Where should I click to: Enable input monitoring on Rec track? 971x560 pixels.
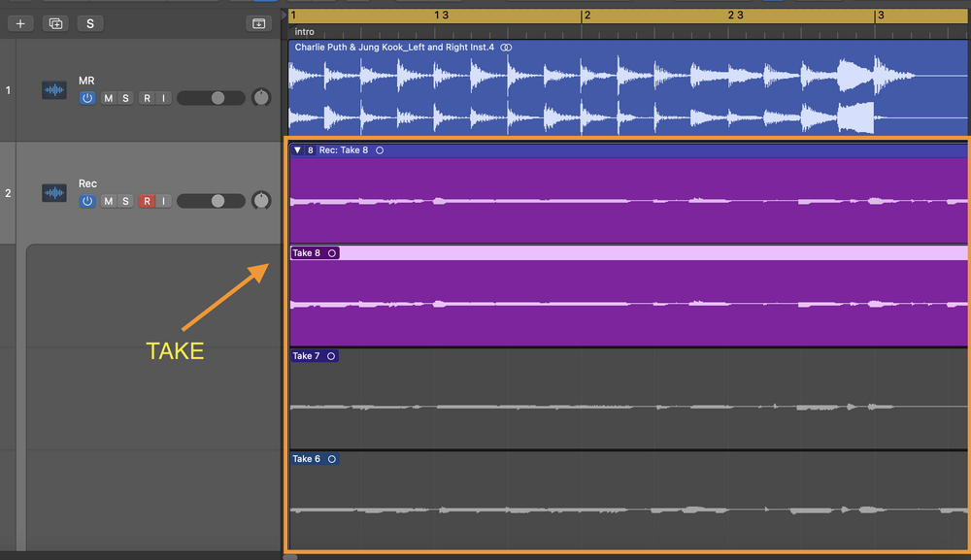[x=164, y=201]
